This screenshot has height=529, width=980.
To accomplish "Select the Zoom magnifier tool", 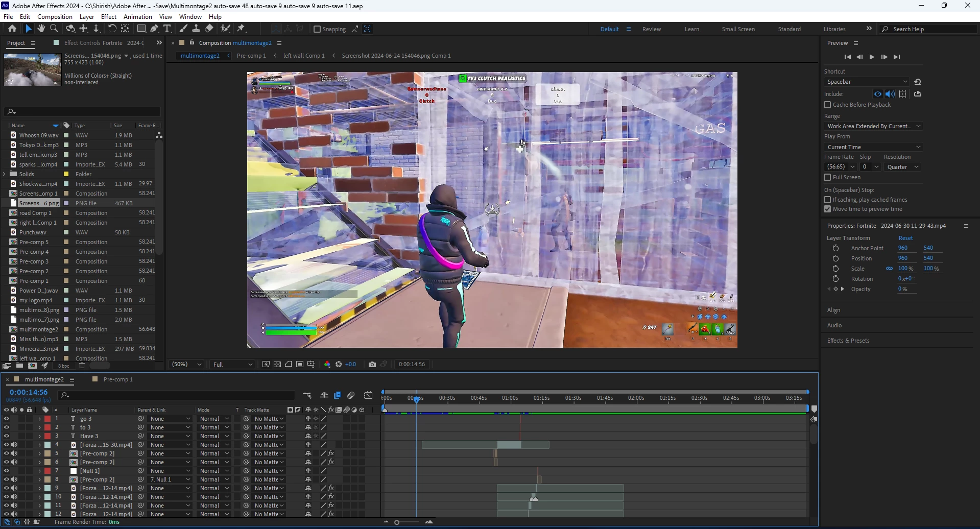I will tap(54, 29).
